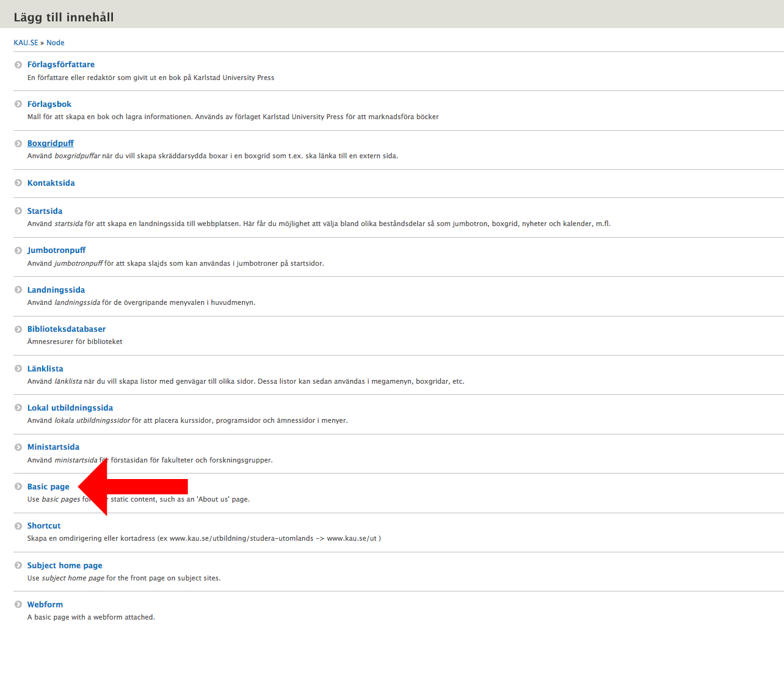Choose the Jumbotronpuff content type

point(57,250)
